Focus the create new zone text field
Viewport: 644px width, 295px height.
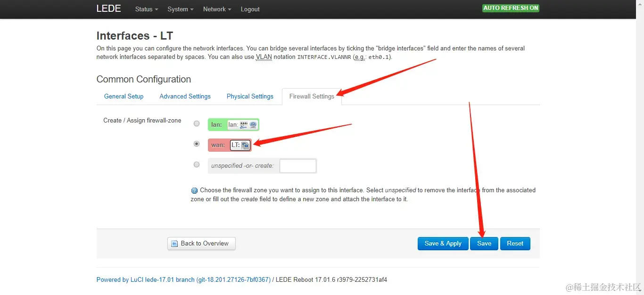pyautogui.click(x=298, y=166)
